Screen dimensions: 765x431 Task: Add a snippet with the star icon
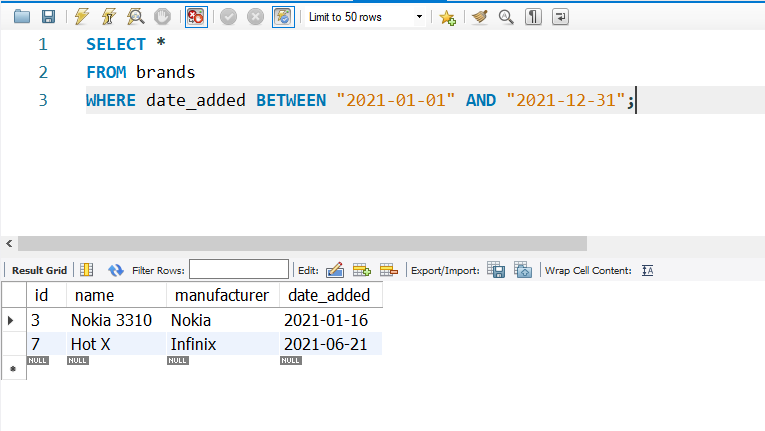447,17
